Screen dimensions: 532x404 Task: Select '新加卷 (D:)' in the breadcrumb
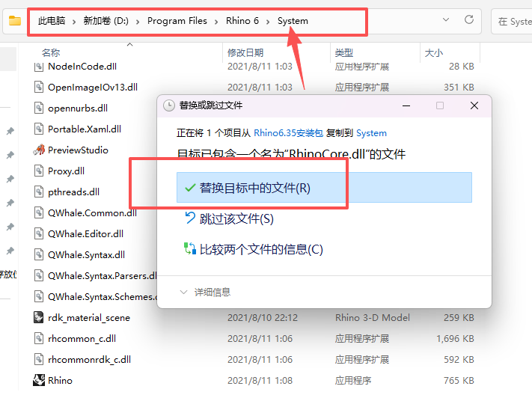(x=106, y=21)
